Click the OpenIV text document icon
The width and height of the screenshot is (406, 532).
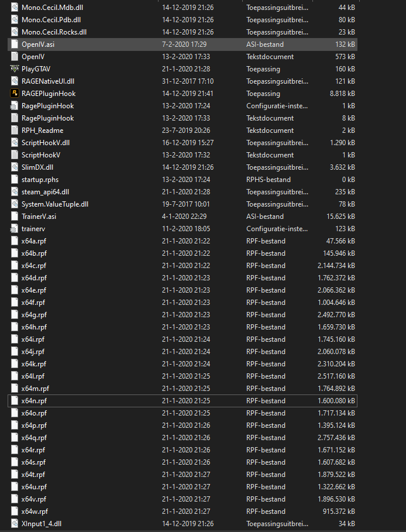[14, 57]
